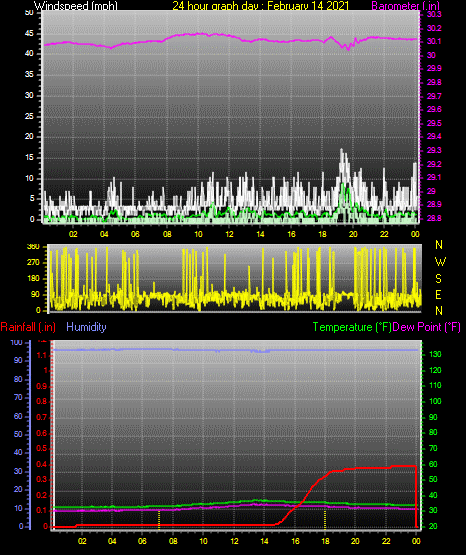Viewport: 466px width, 555px height.
Task: Click hour 12 on windspeed chart time axis
Action: [x=229, y=234]
